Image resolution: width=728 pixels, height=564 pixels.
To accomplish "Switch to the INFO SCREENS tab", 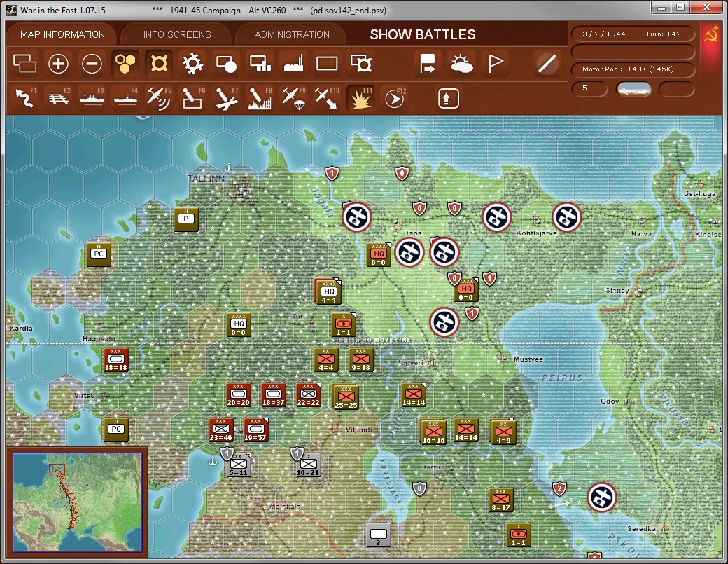I will (x=177, y=34).
